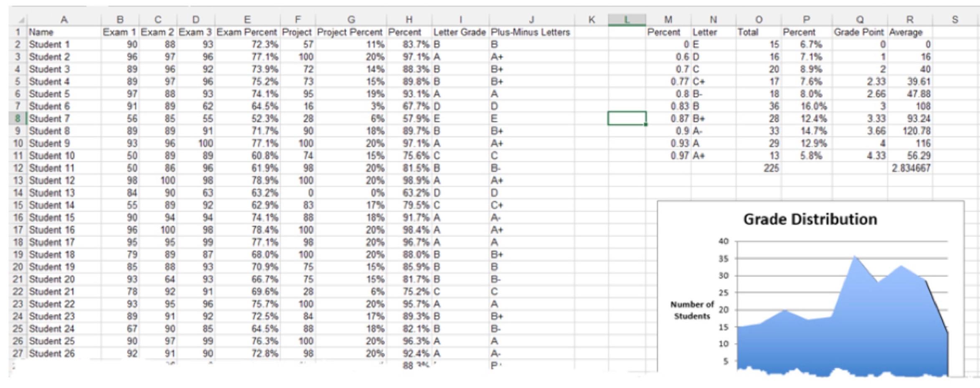Select the Student 7 name cell

click(64, 118)
